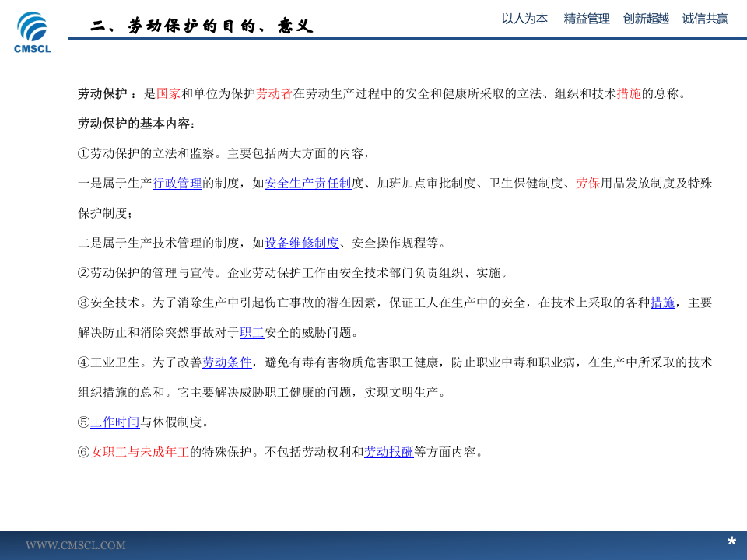Click the 以人为本 slogan text
The height and width of the screenshot is (560, 747).
click(524, 19)
